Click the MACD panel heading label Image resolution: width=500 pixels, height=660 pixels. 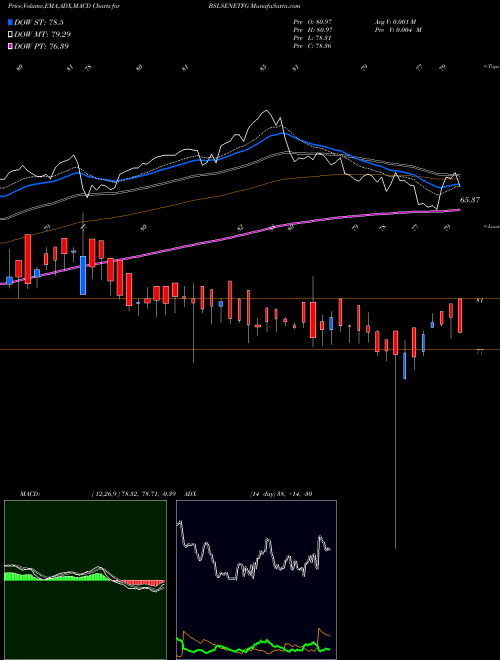coord(30,494)
